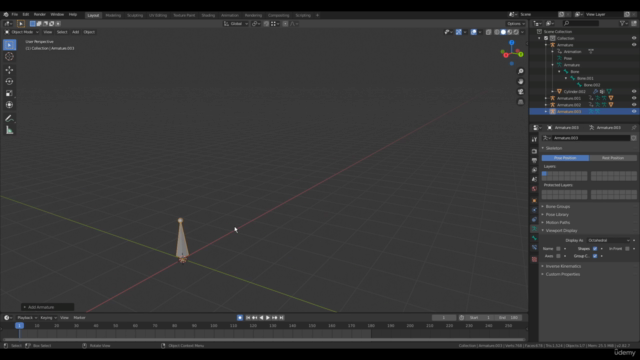
Task: Click the viewport Z axis gizmo
Action: [x=511, y=42]
